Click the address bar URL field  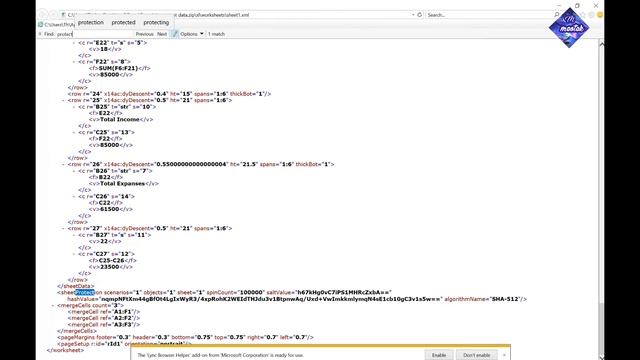(237, 15)
